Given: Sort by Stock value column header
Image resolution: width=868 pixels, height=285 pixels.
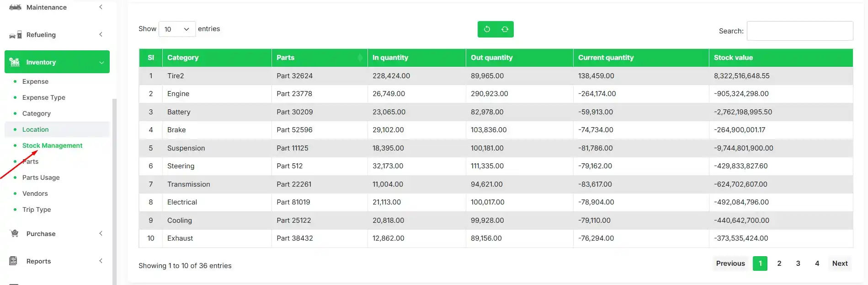Looking at the screenshot, I should click(x=733, y=58).
